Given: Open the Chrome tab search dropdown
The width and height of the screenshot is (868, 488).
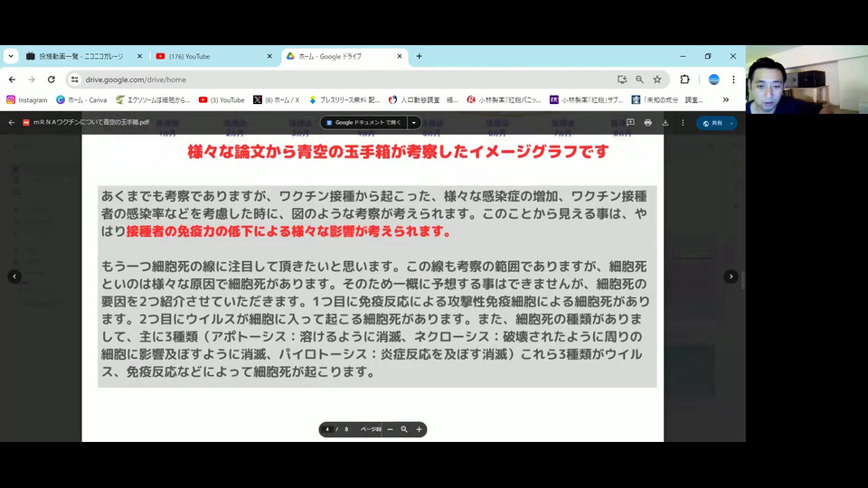Looking at the screenshot, I should point(11,56).
